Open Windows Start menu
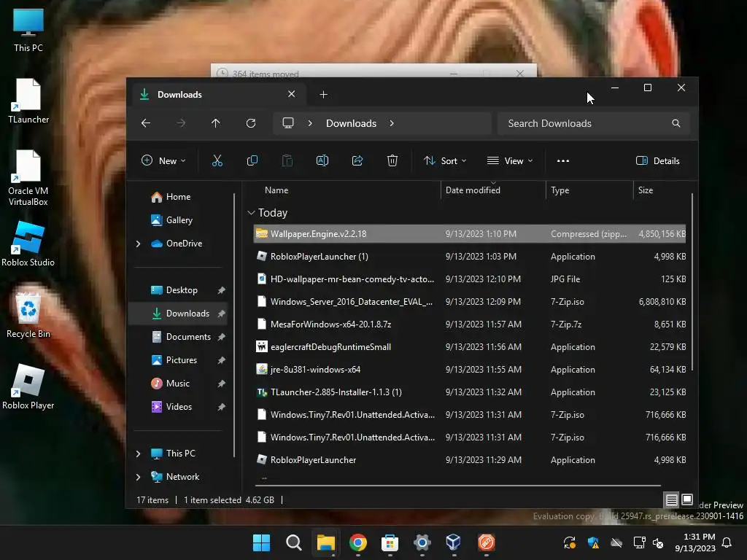 [261, 542]
